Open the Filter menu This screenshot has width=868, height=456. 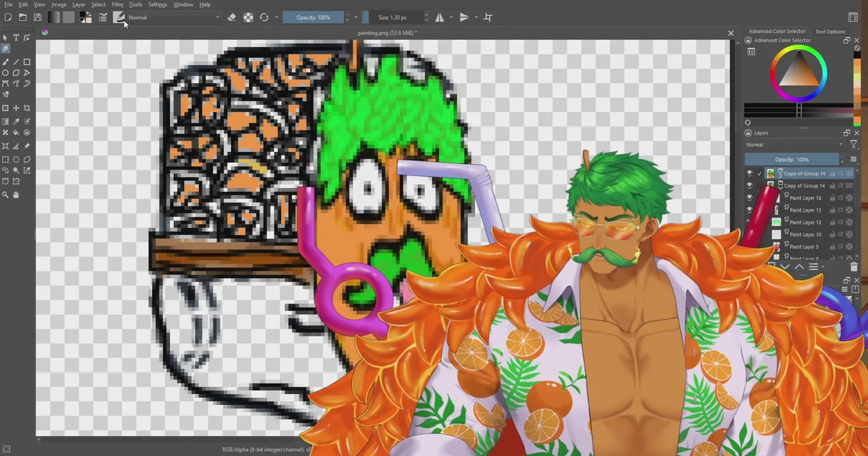(117, 4)
